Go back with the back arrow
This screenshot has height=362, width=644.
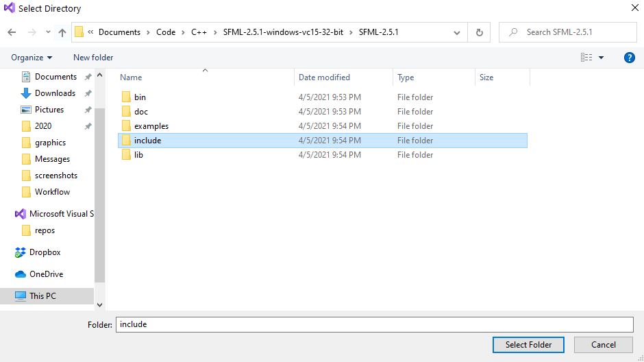tap(12, 32)
